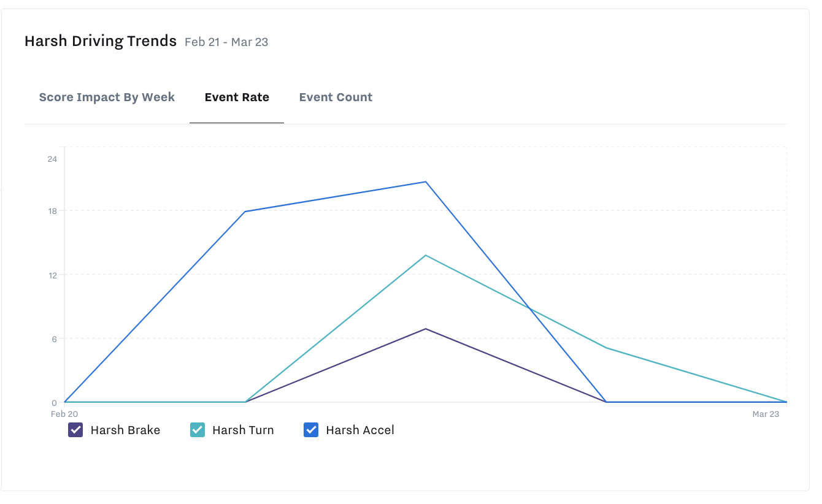Open the Event Count tab
822x504 pixels.
pyautogui.click(x=336, y=97)
